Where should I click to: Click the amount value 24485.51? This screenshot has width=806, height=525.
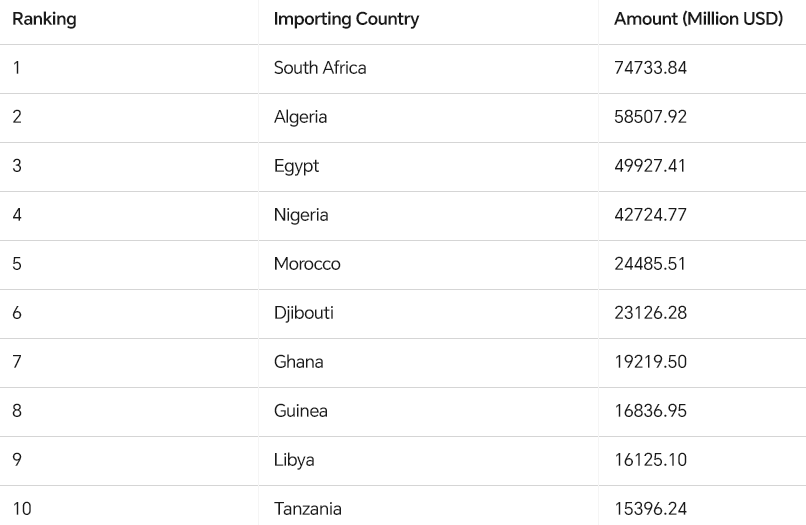coord(650,264)
